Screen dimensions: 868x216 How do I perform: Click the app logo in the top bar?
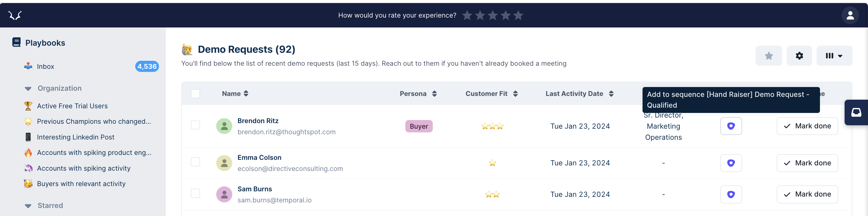15,15
